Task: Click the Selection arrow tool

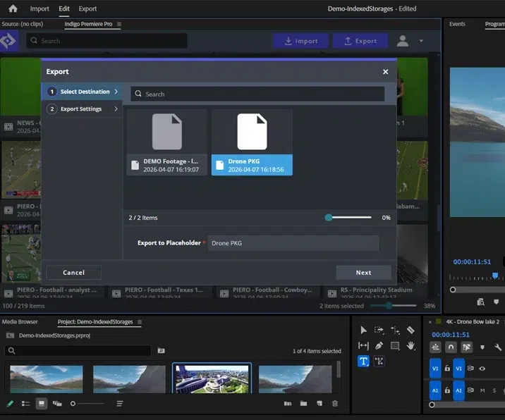Action: pyautogui.click(x=363, y=330)
